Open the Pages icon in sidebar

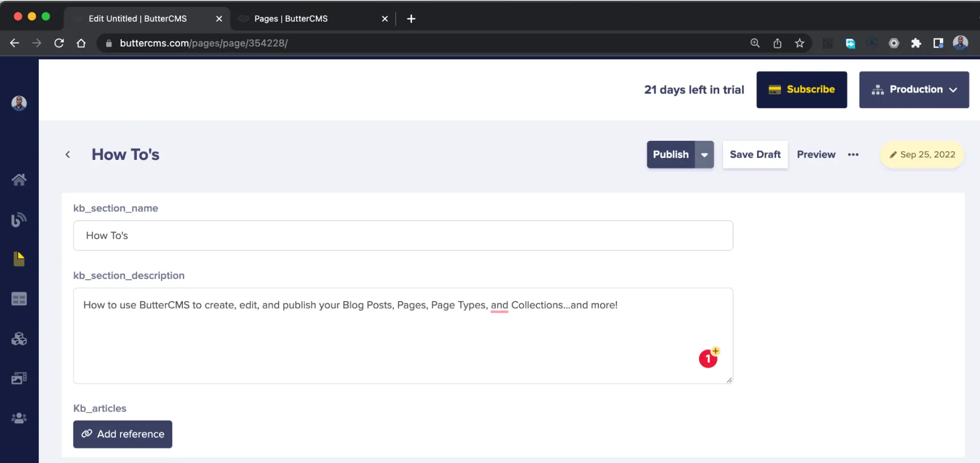point(19,259)
